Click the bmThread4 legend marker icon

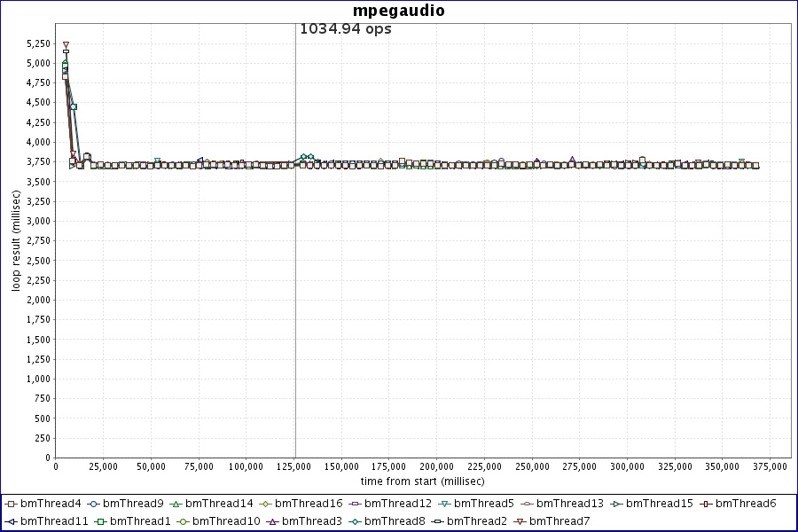tap(12, 504)
